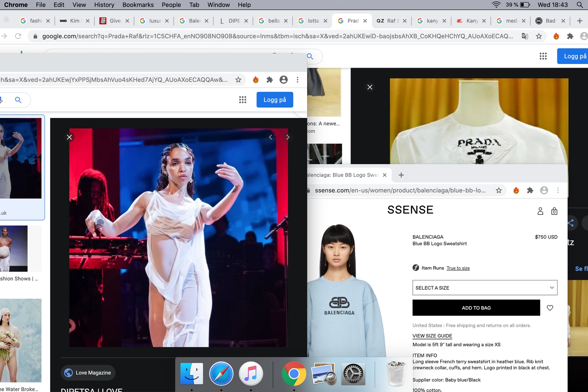Open the SSENSE shopping bag
Viewport: 588px width, 392px height.
pos(554,211)
